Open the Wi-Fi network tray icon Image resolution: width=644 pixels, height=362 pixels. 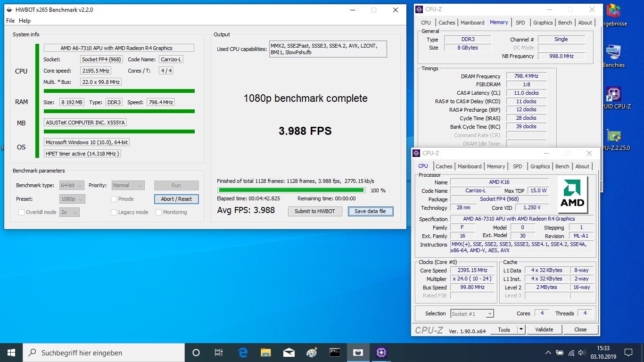(x=571, y=353)
